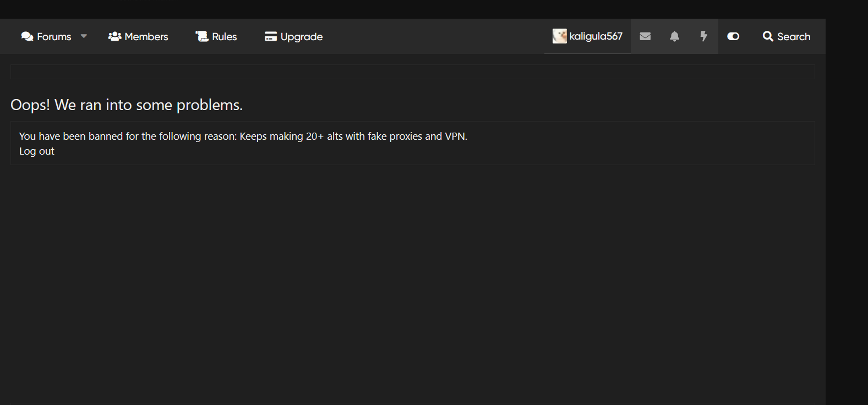Toggle the style switch in navbar

(x=733, y=36)
